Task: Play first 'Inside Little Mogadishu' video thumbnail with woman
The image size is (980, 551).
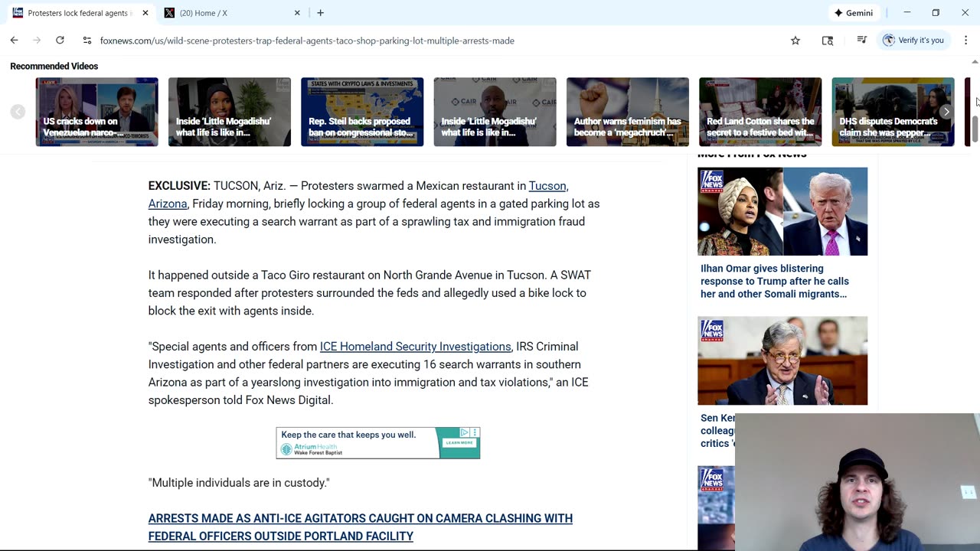Action: [x=230, y=112]
